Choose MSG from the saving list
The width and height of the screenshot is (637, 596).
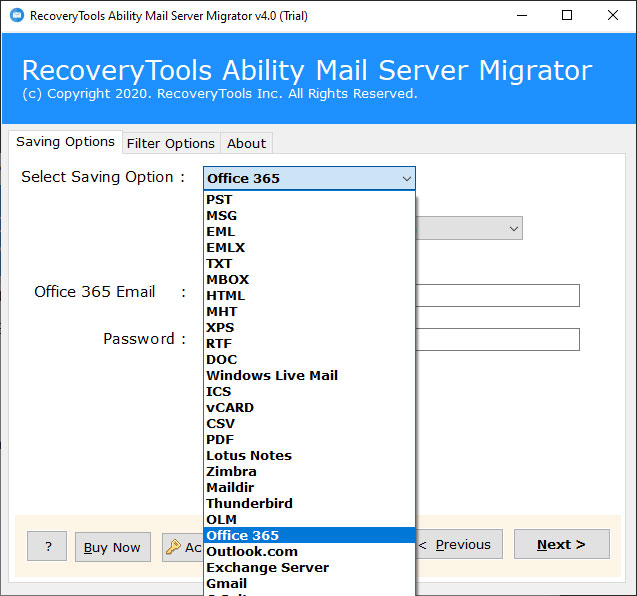[x=309, y=215]
